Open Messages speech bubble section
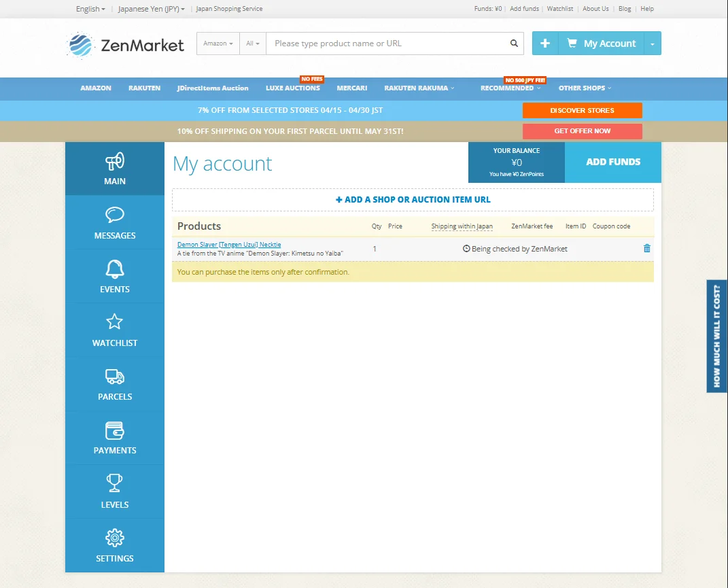Viewport: 728px width, 588px height. point(115,222)
